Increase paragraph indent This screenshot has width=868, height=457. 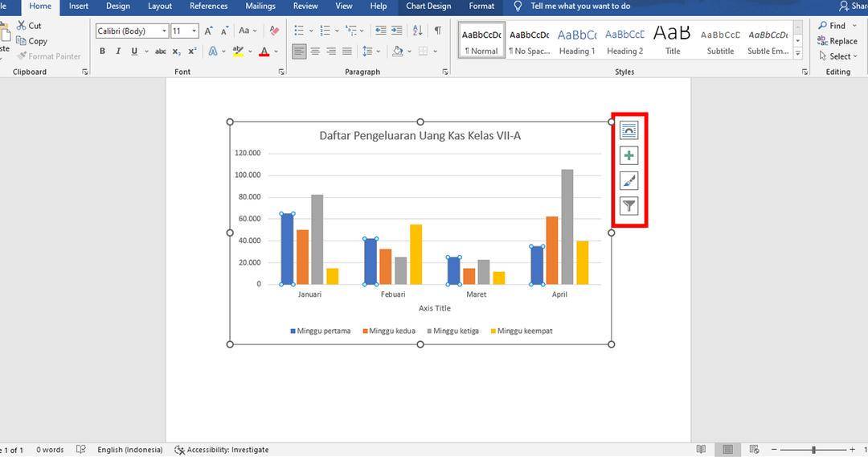(397, 31)
